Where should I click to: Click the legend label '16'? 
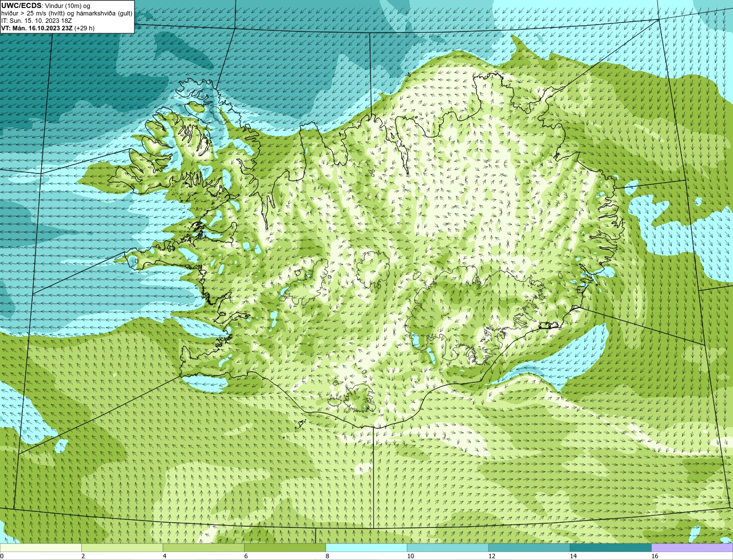click(655, 556)
